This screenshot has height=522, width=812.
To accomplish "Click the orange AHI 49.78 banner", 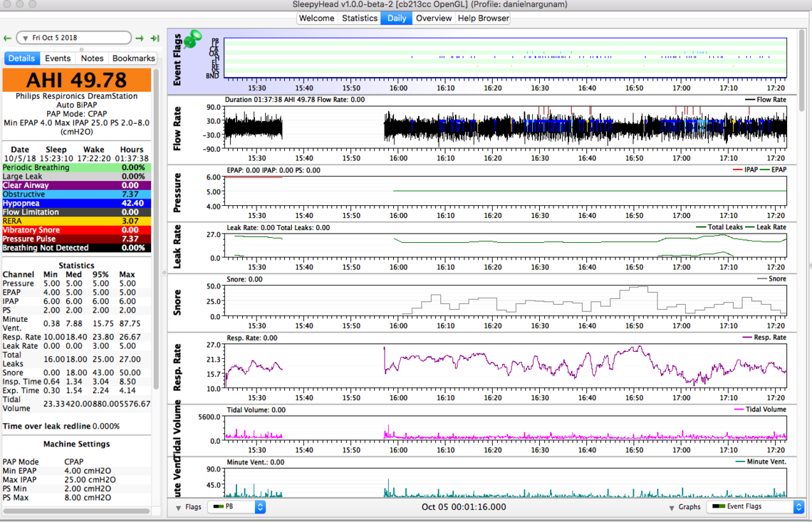I will [x=77, y=80].
